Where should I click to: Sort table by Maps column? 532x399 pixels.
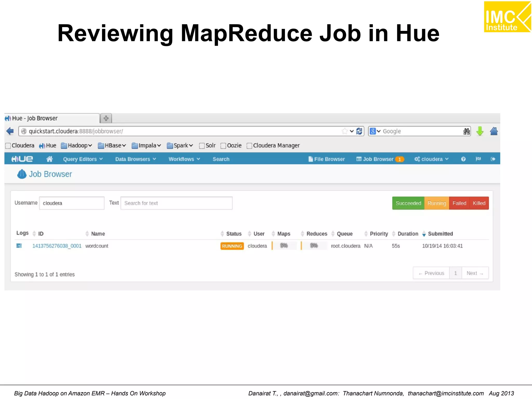(281, 234)
